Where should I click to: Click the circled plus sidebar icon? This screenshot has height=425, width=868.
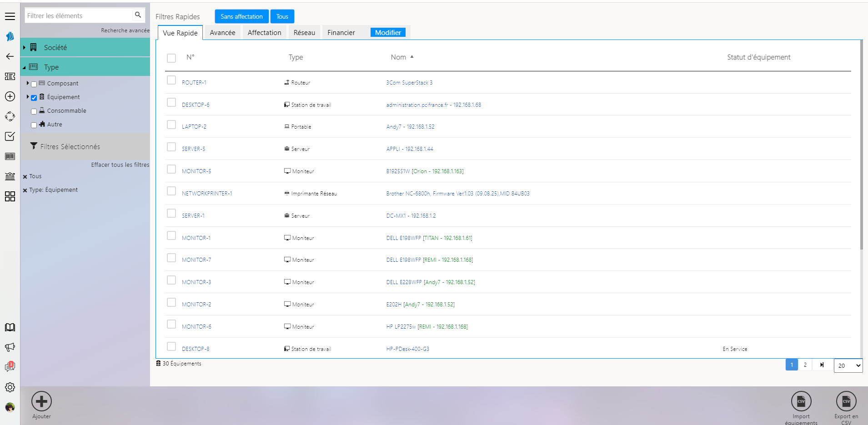tap(10, 96)
